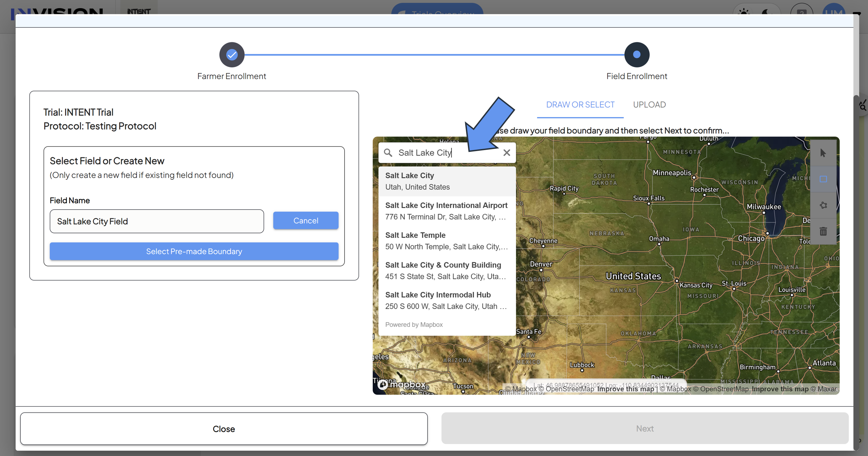Click the Field Name input
Image resolution: width=868 pixels, height=456 pixels.
coord(157,221)
